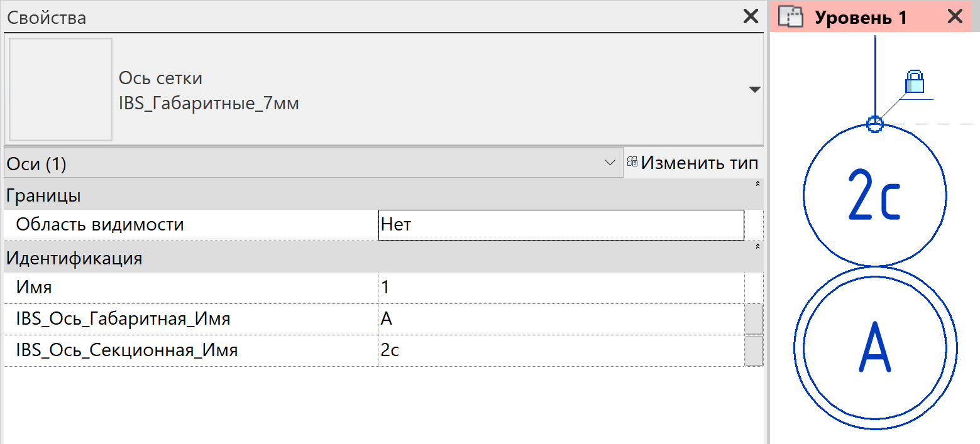
Task: Click the Edit Type icon beside Изменить тип
Action: tap(632, 163)
